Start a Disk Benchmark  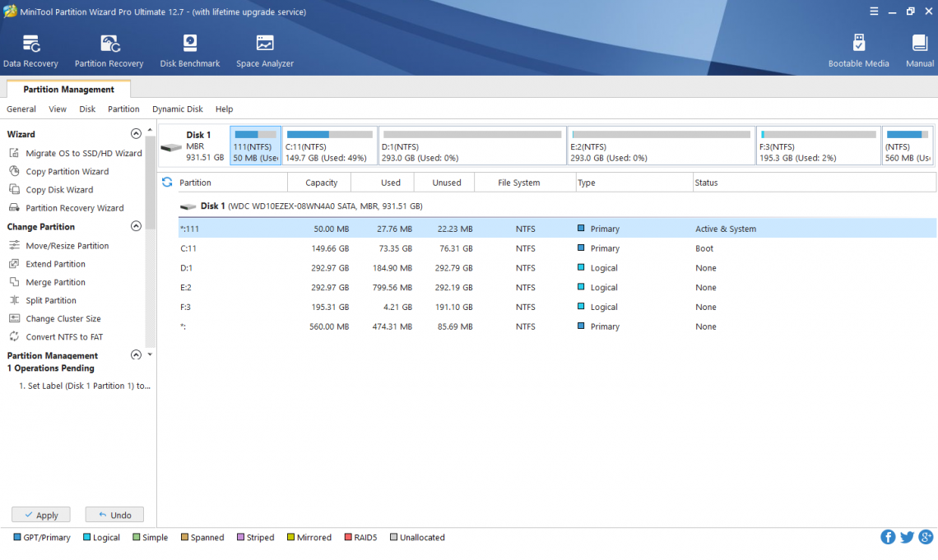[189, 48]
